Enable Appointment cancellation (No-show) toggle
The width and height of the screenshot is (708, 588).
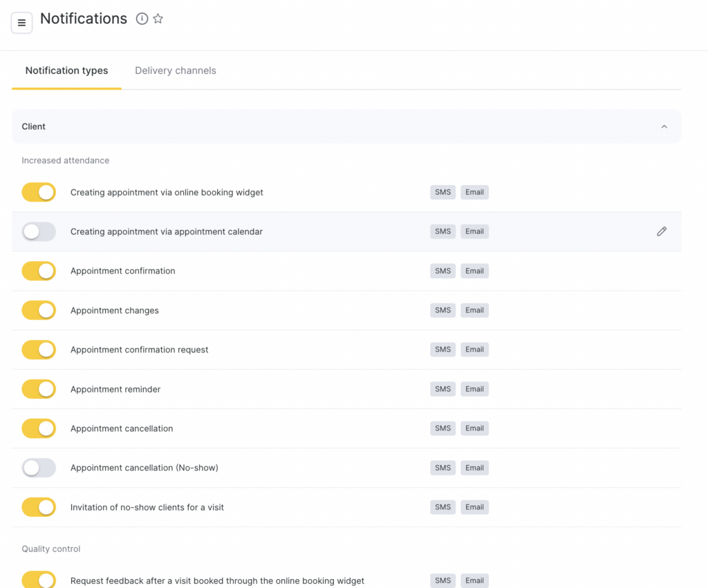click(x=39, y=468)
